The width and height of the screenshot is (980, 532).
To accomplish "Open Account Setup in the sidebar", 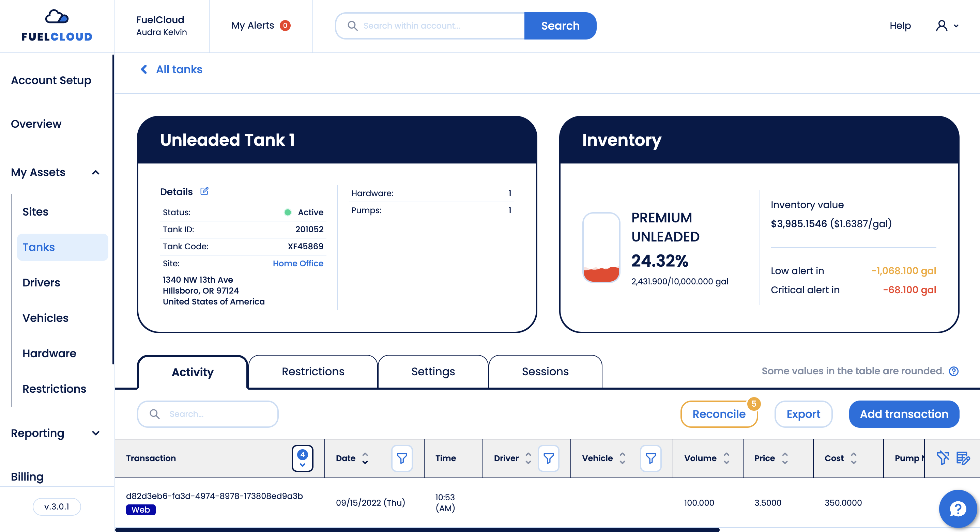I will (x=51, y=80).
